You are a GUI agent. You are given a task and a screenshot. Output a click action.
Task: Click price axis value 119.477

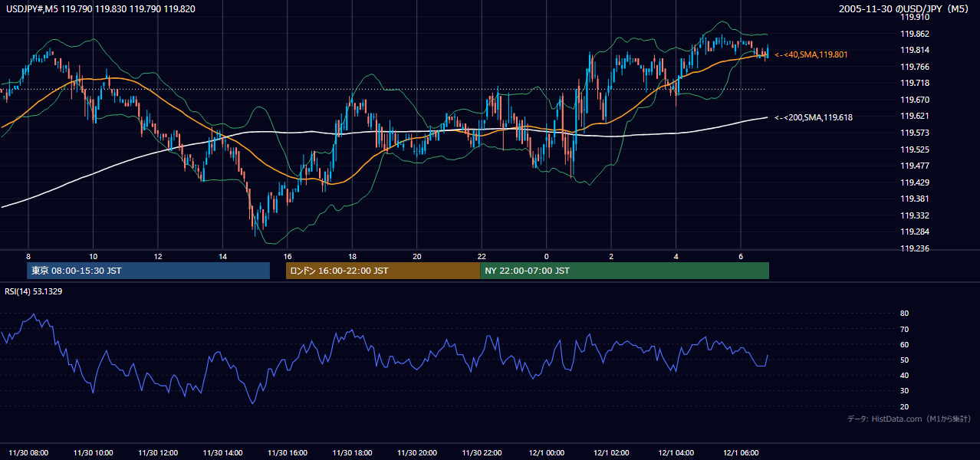[914, 166]
